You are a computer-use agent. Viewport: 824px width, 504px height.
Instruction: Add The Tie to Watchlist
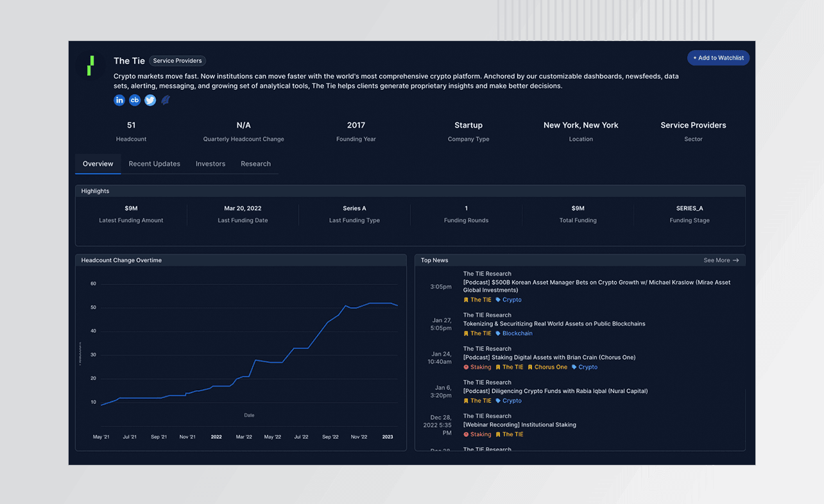718,58
